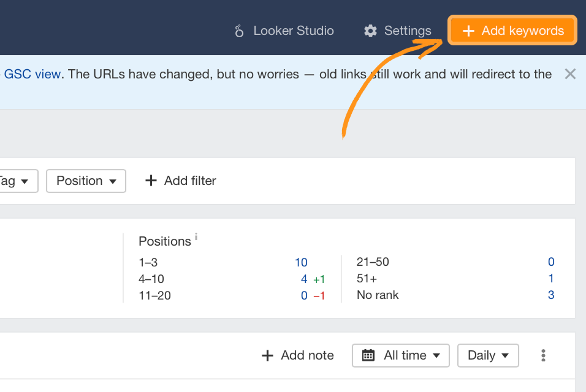Click the No rank keyword count

coord(550,295)
